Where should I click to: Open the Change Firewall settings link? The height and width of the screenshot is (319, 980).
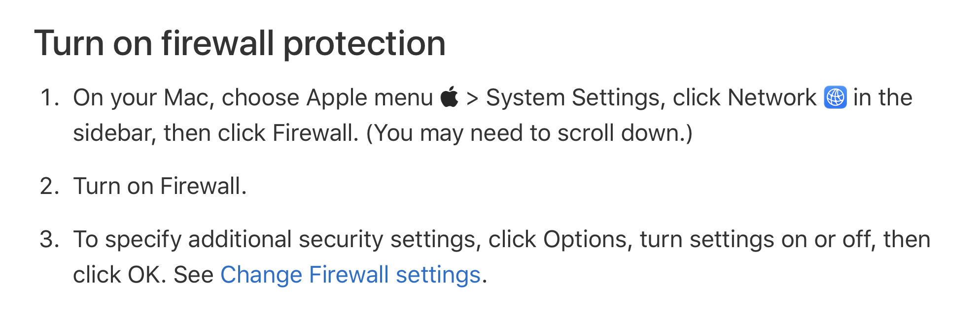[350, 275]
